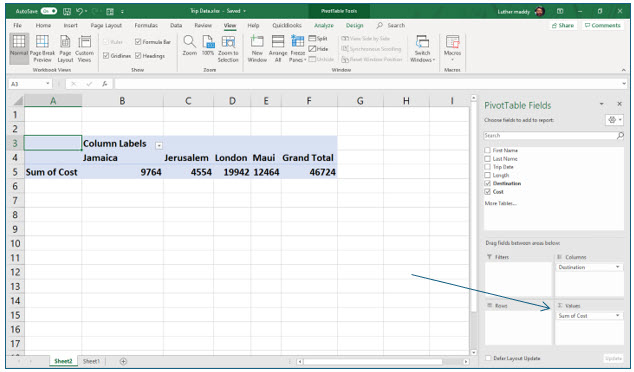Click Arrange All windows

(278, 48)
